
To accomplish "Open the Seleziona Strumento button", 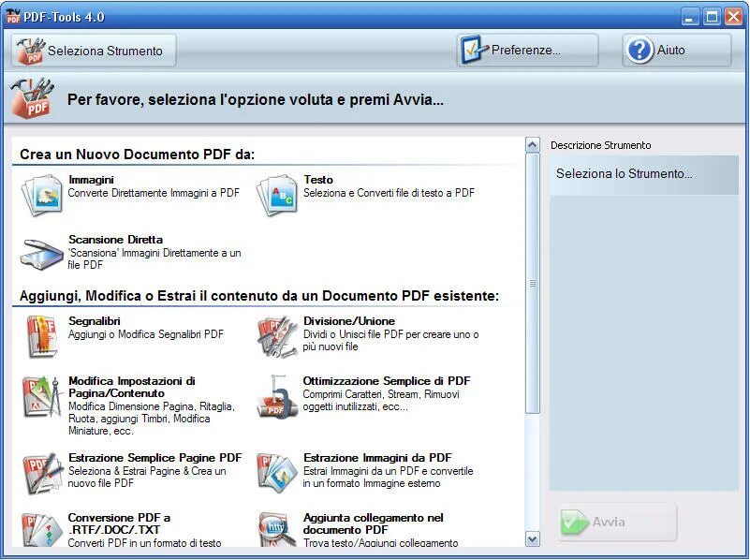I will pyautogui.click(x=94, y=51).
